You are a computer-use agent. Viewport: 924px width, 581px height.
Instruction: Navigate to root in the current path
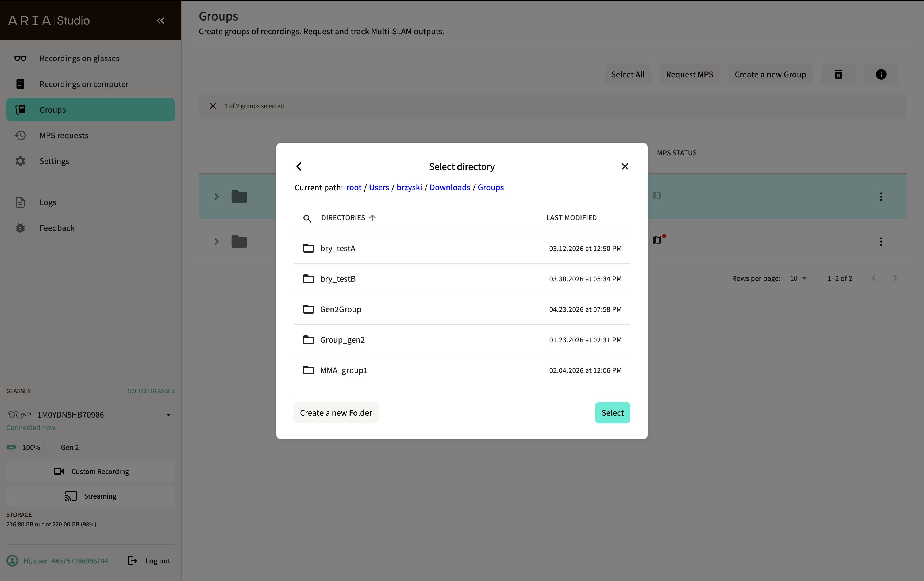354,188
